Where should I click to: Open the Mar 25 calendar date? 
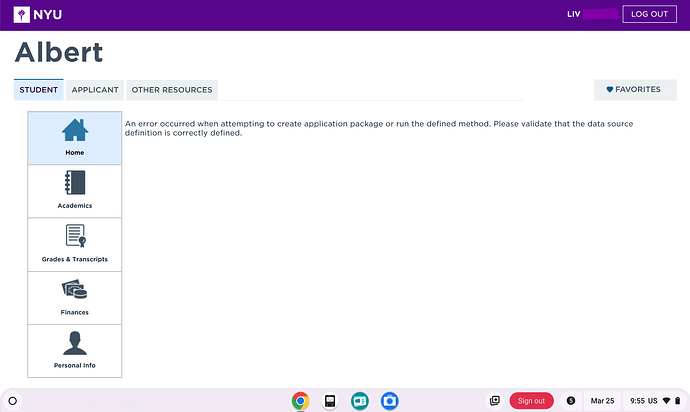click(602, 401)
